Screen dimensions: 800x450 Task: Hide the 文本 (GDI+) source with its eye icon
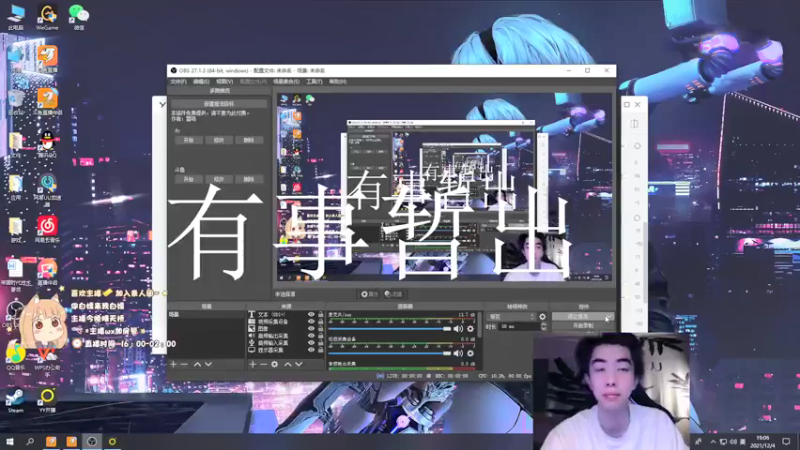(x=311, y=315)
